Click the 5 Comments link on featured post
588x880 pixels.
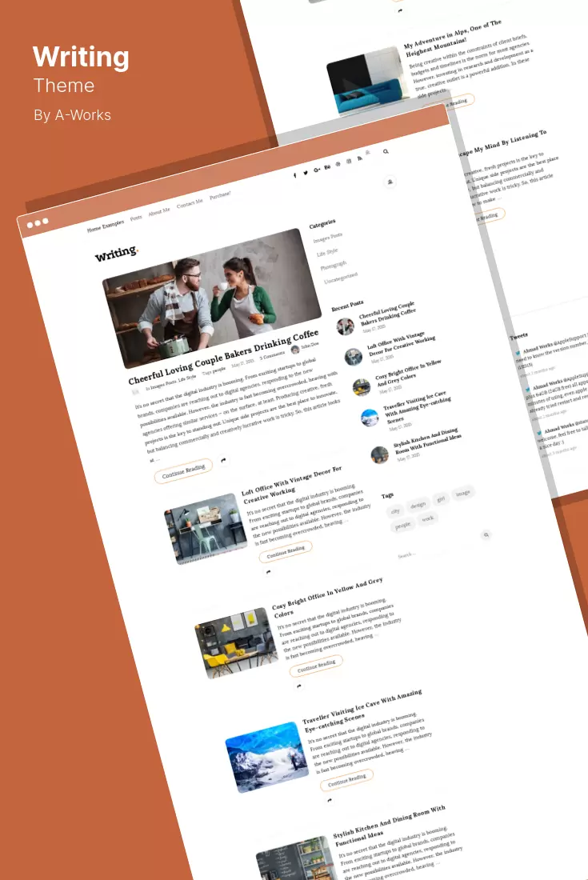tap(272, 356)
